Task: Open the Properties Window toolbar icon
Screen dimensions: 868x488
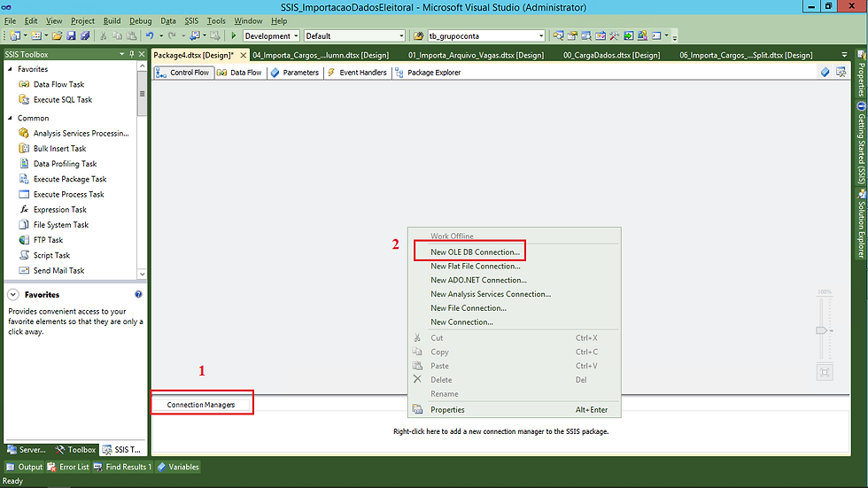Action: tap(572, 36)
